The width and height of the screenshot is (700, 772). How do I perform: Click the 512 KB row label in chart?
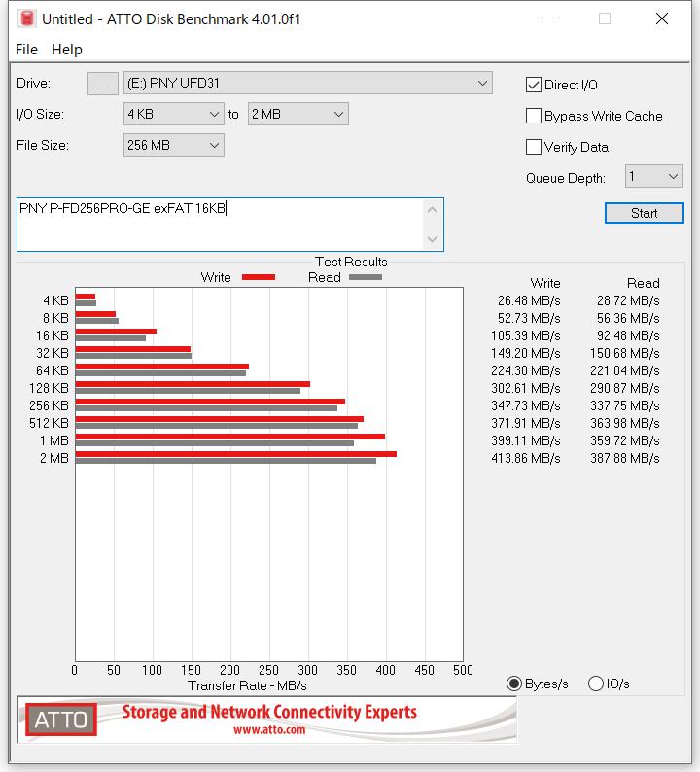pos(49,423)
